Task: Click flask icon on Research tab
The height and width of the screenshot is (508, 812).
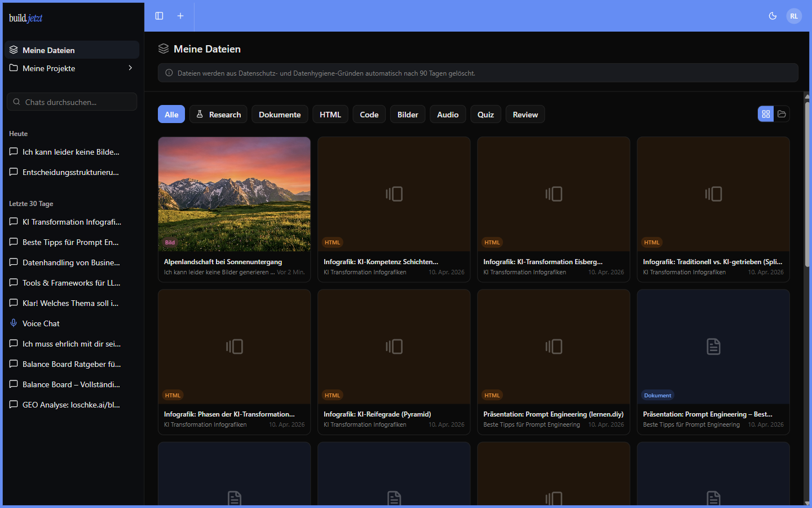Action: click(x=200, y=114)
